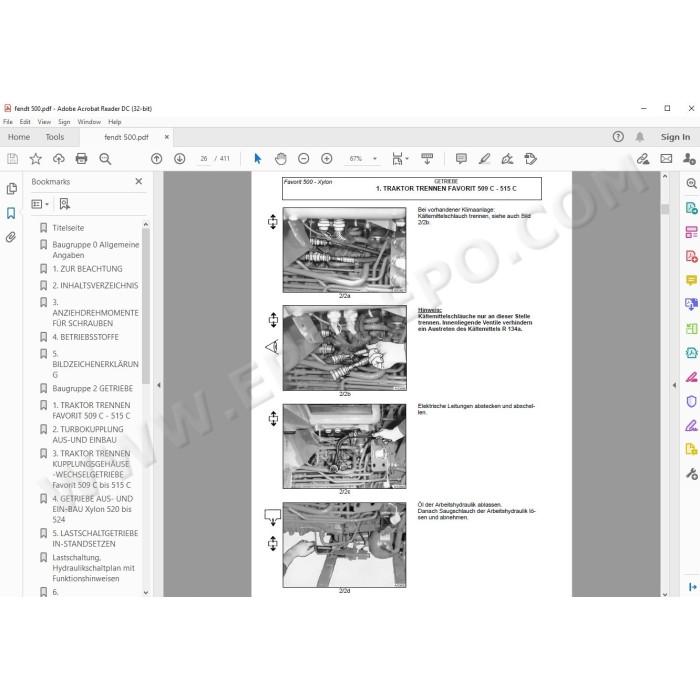This screenshot has height=700, width=700.
Task: Jump to 4. BETRIEBSSTOFFE bookmark
Action: [85, 337]
